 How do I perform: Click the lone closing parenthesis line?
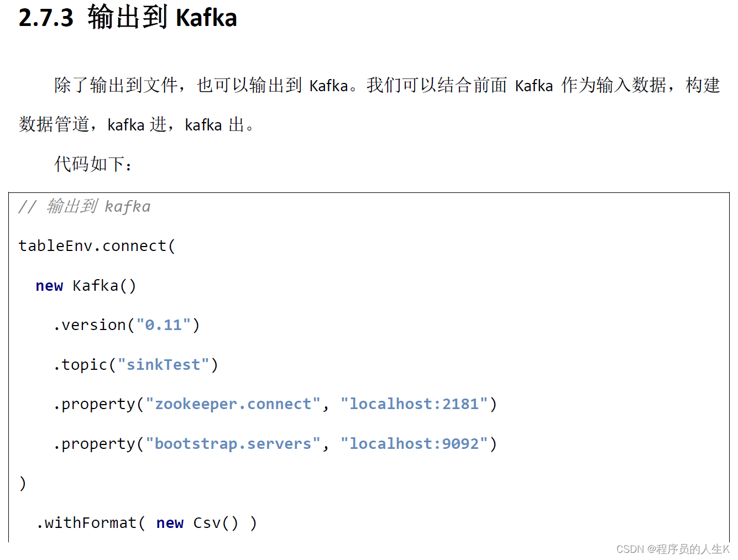tap(23, 483)
